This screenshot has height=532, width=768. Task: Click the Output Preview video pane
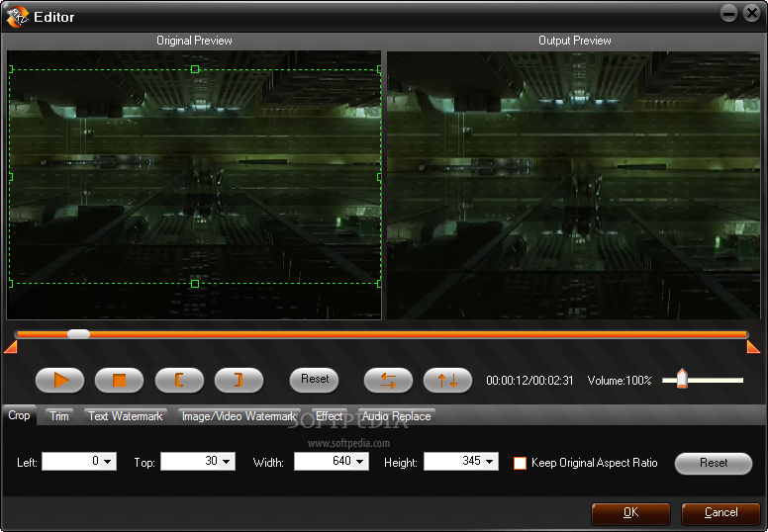(574, 185)
